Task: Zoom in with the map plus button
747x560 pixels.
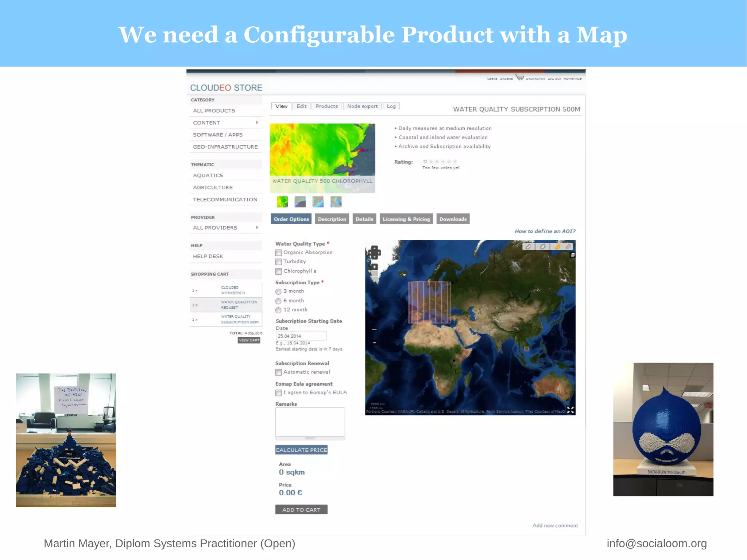Action: tap(375, 267)
